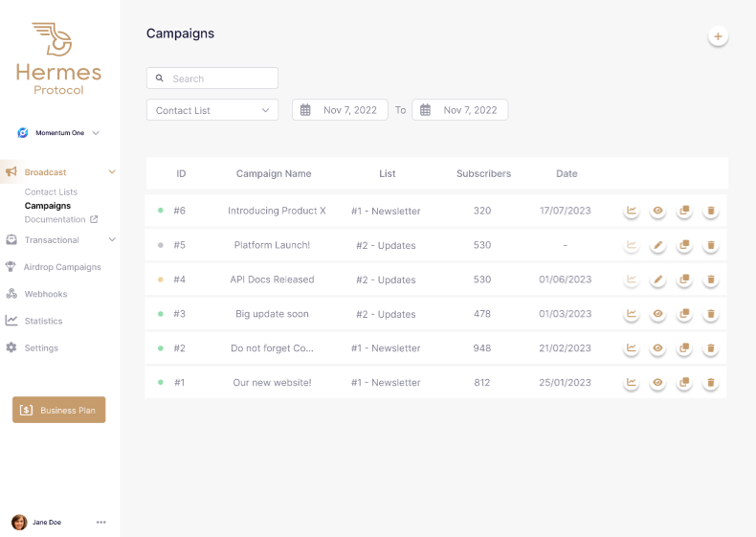
Task: Click the eye icon for campaign #1
Action: click(x=657, y=383)
